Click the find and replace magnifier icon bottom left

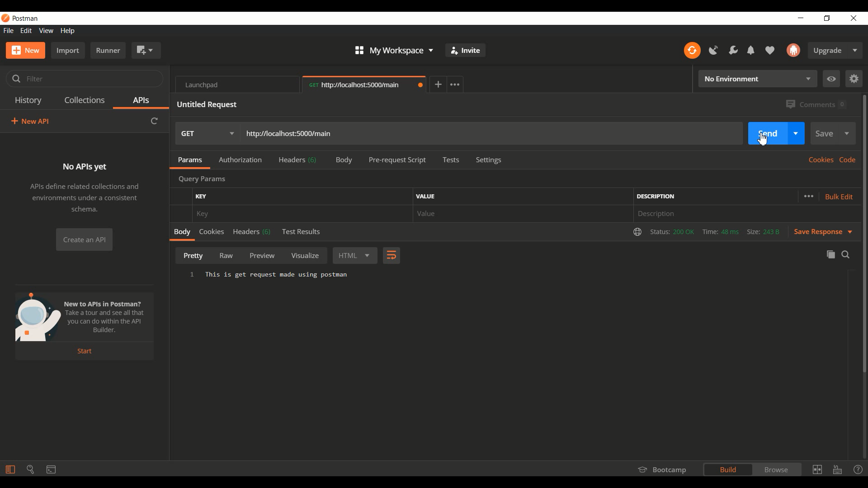coord(30,469)
